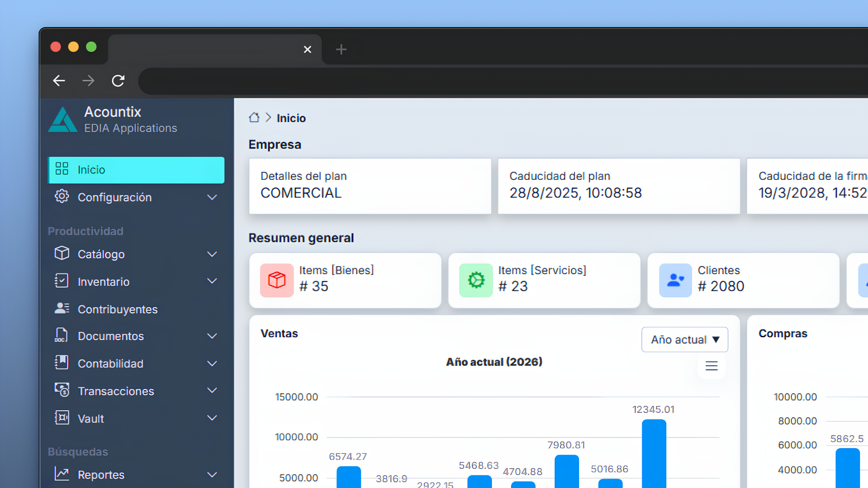Click the Vault safe icon
868x488 pixels.
tap(62, 417)
